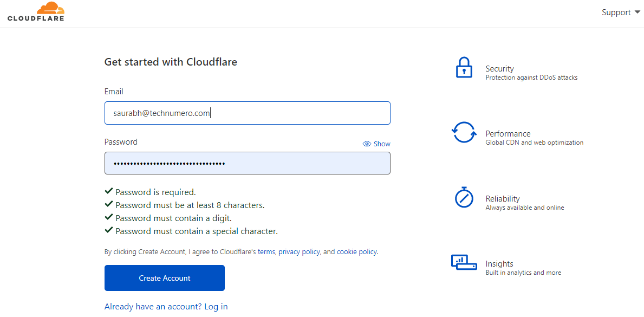Click Always available and online text
The width and height of the screenshot is (644, 317).
coord(525,208)
